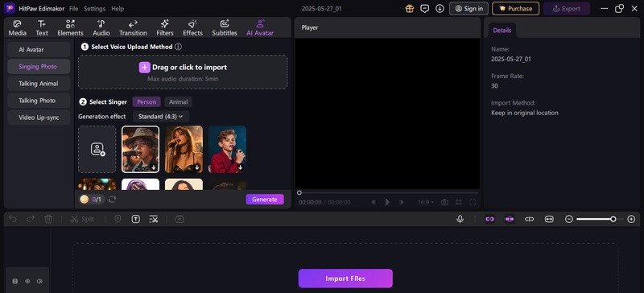This screenshot has height=293, width=644.
Task: Click the Undo icon
Action: [13, 219]
